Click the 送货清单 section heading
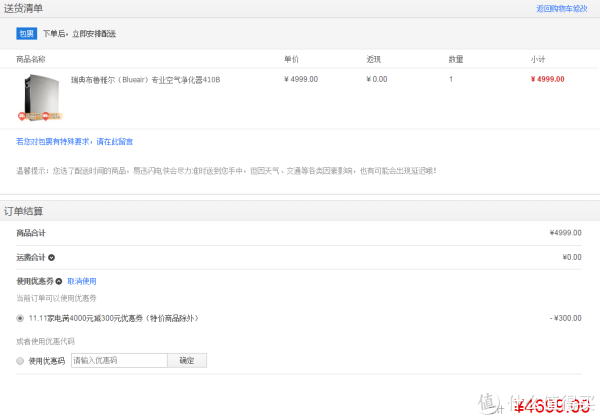 [x=23, y=8]
